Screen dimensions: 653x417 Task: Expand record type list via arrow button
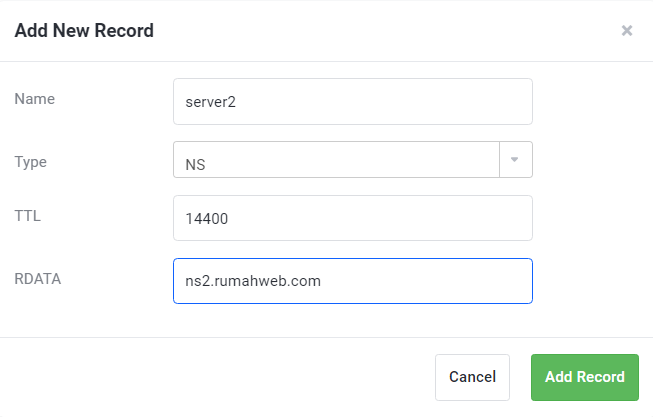[x=516, y=160]
